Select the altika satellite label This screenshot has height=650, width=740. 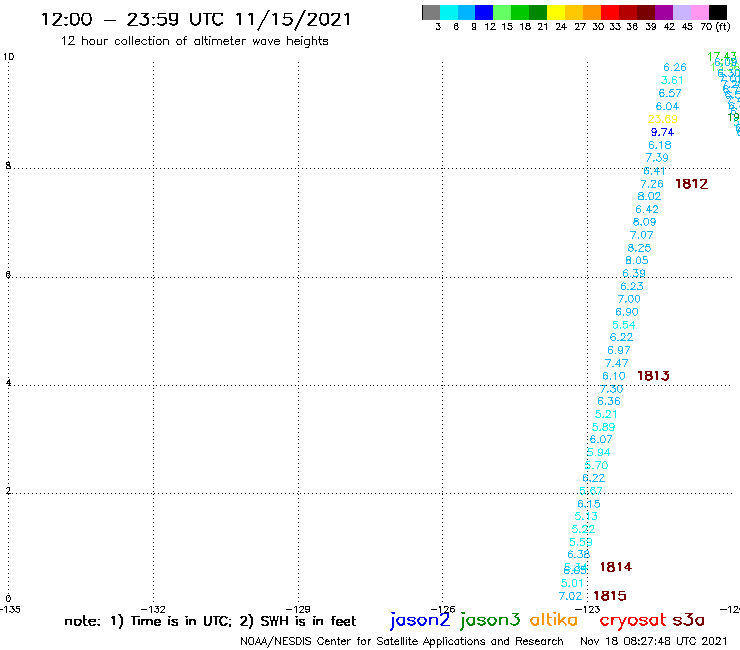click(x=553, y=620)
